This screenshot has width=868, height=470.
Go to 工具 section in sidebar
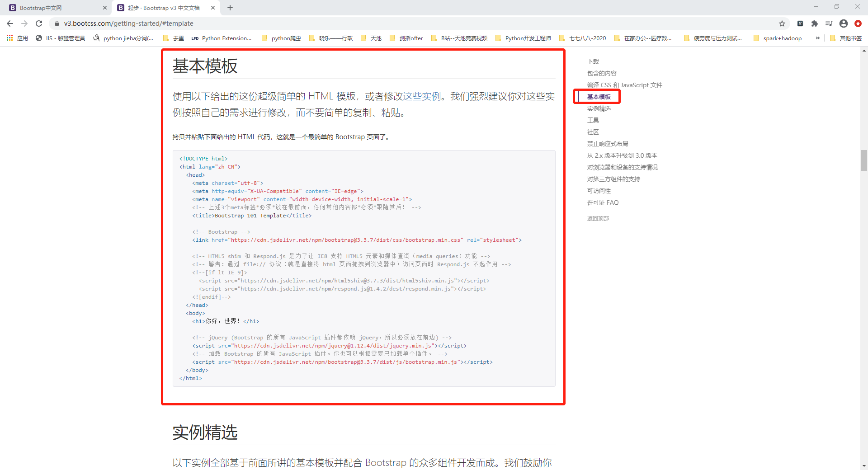coord(593,120)
